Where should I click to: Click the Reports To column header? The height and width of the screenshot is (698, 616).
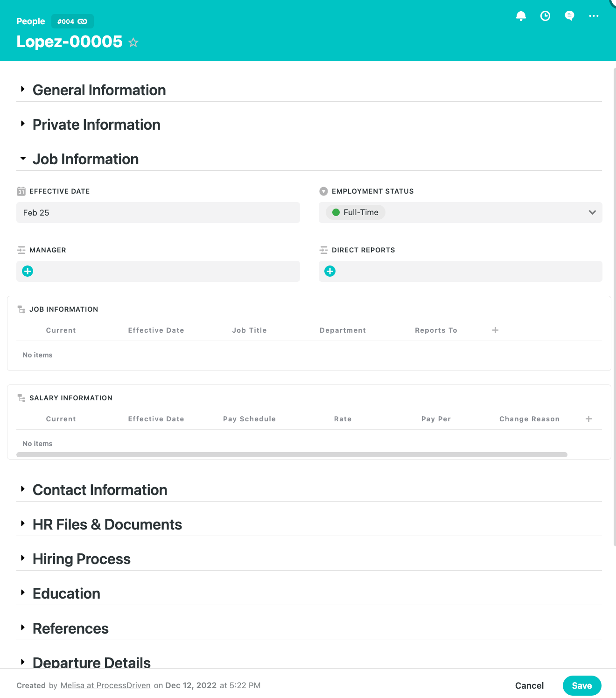[436, 330]
